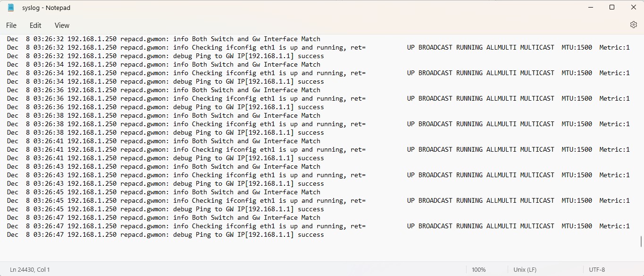Screen dimensions: 644x276
Task: Click "Metric:1" on the 03:26:32 ifconfig line
Action: (x=614, y=48)
